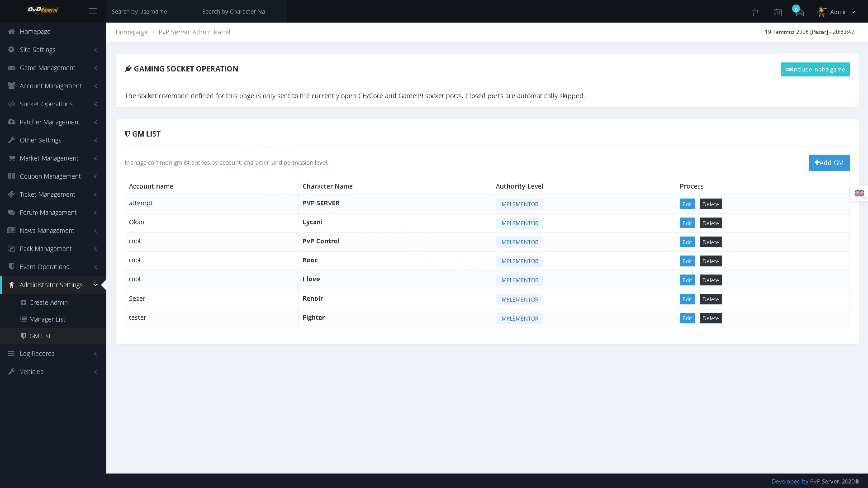868x488 pixels.
Task: Expand the Site Settings menu
Action: (x=53, y=50)
